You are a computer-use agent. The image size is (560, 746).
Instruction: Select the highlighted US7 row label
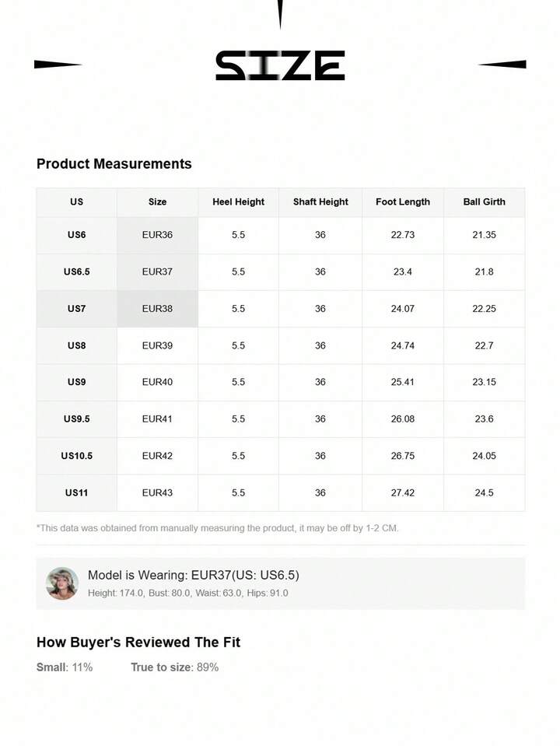click(76, 309)
